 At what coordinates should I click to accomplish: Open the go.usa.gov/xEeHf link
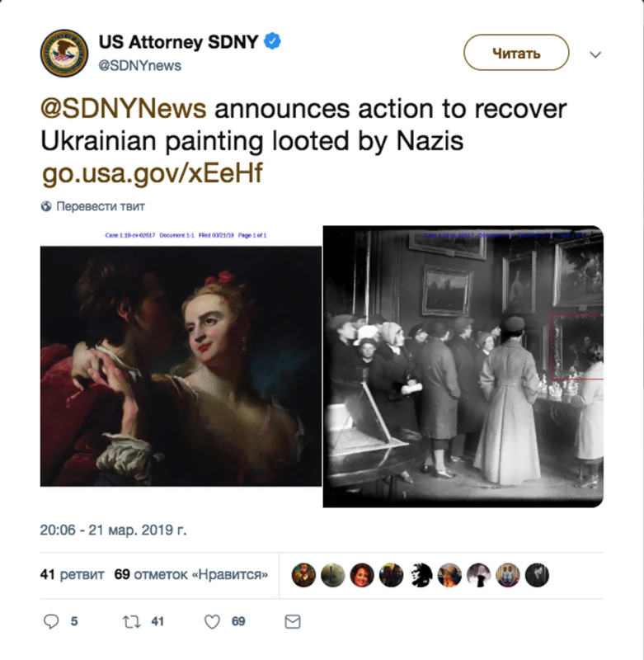pos(153,173)
